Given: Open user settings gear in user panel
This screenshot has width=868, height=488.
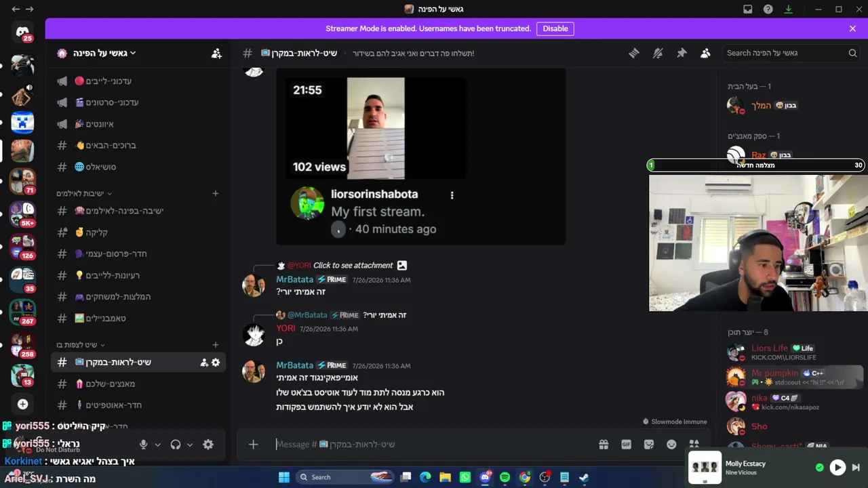Looking at the screenshot, I should point(208,445).
